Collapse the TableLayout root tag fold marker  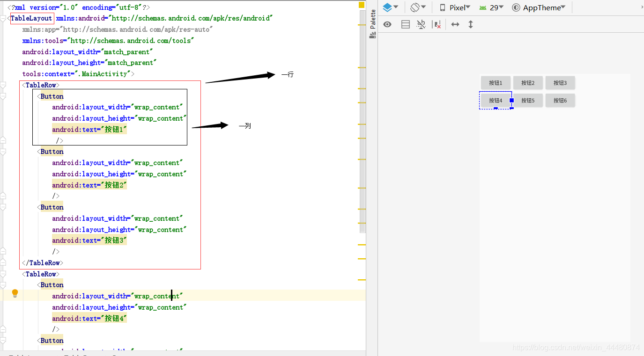[3, 18]
